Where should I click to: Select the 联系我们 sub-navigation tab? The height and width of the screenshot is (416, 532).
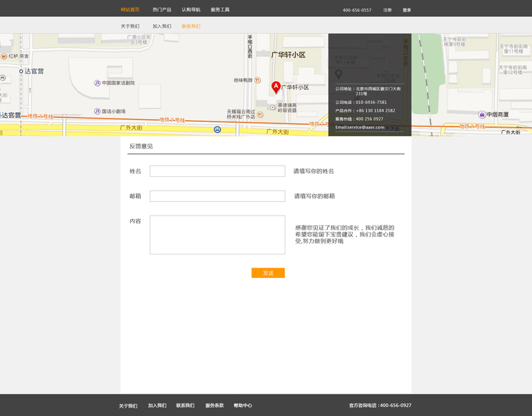pyautogui.click(x=191, y=26)
